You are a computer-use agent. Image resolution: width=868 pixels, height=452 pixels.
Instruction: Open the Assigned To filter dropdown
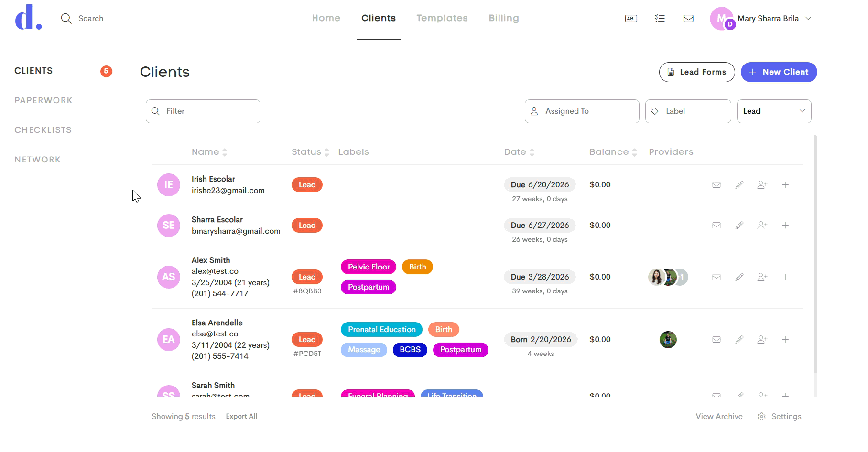click(x=582, y=111)
